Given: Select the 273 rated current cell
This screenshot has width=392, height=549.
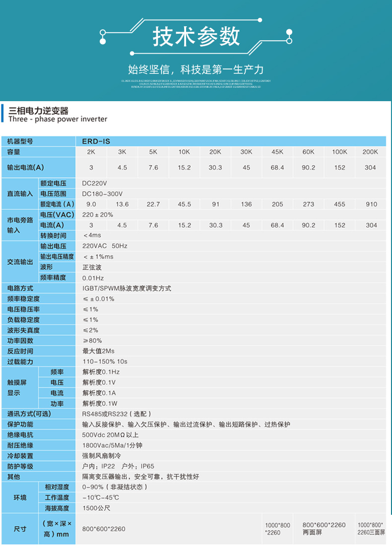Looking at the screenshot, I should (308, 204).
